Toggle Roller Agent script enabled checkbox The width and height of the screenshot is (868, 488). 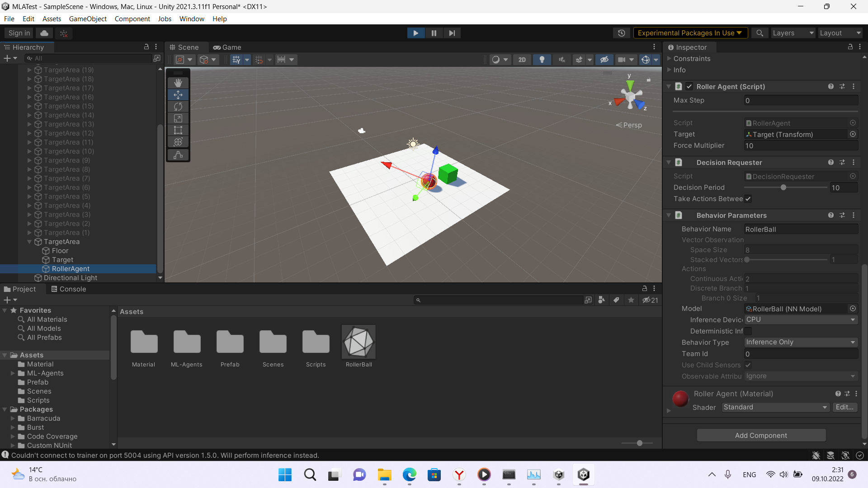tap(689, 86)
